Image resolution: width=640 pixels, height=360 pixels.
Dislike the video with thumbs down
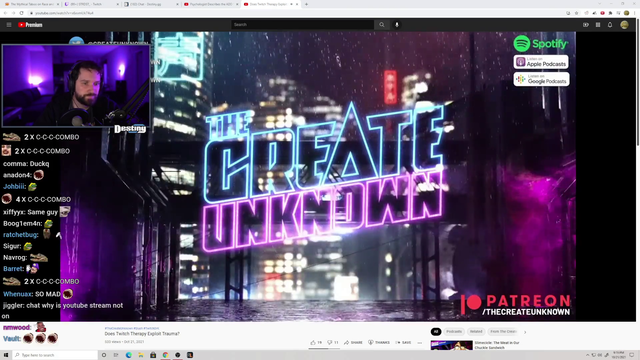coord(333,342)
